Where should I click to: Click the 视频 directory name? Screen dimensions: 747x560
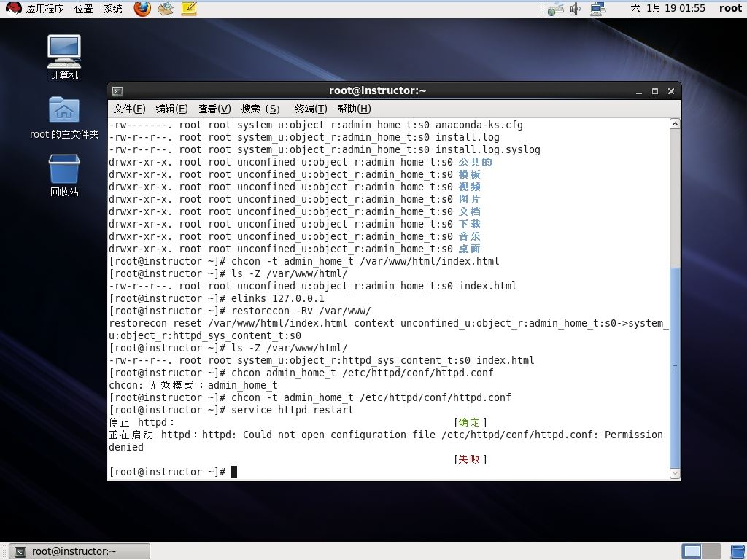click(469, 187)
